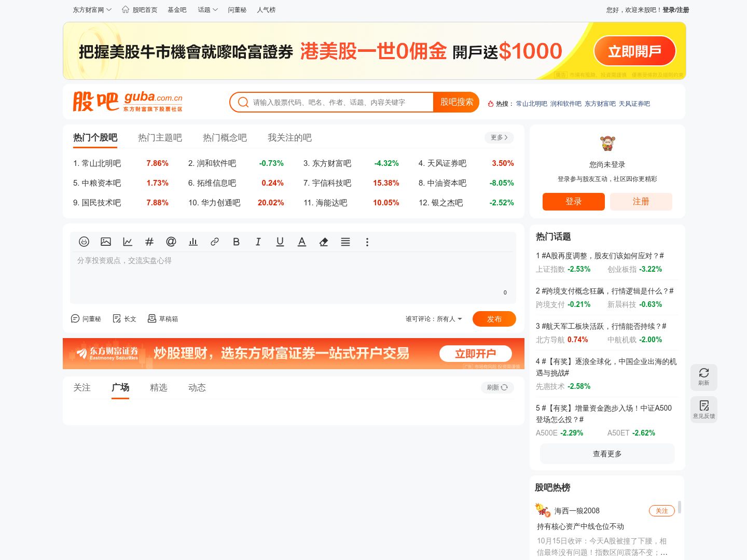
Task: Open the 我关注的吧 tab
Action: (289, 137)
